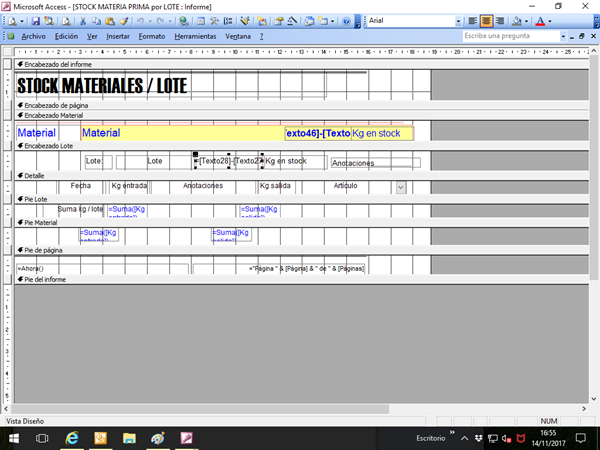Open Microsoft Access Help question-mark icon

pos(346,21)
